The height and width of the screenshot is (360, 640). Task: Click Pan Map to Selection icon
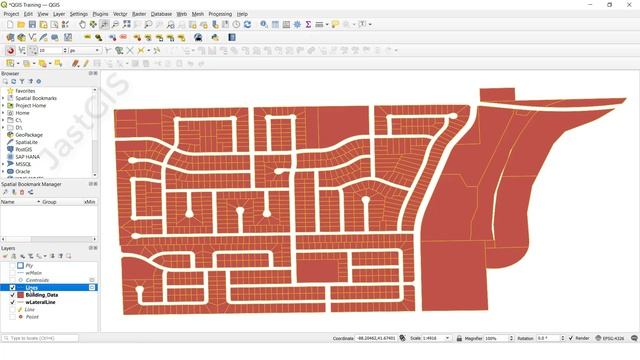click(x=93, y=24)
